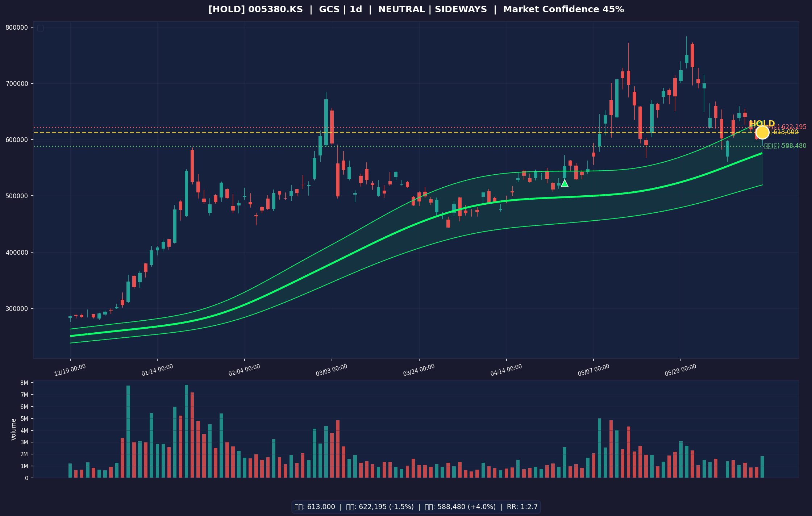Click the 600000 price axis label
Viewport: 812px width, 516px height.
coord(17,140)
